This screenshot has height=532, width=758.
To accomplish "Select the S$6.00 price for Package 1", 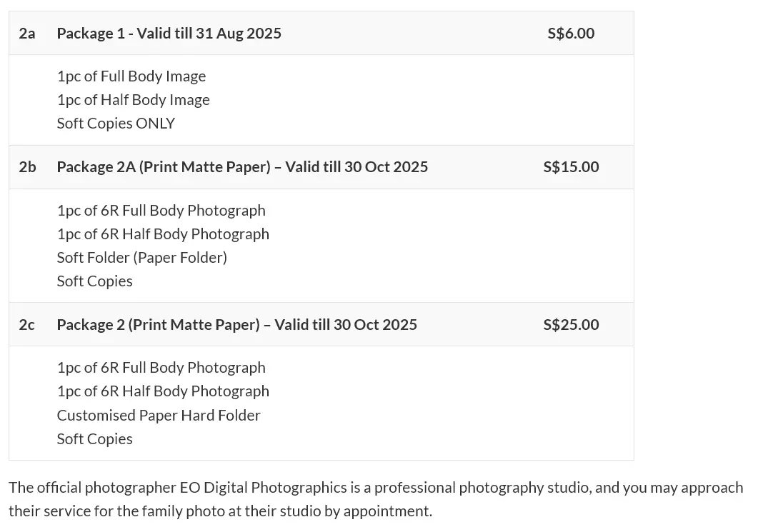I will click(571, 34).
